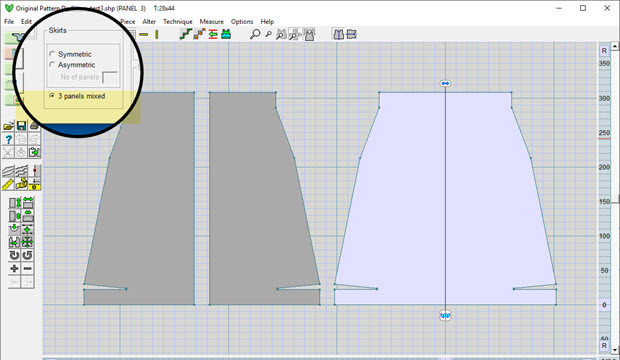Click the red dot on vertical line icon

pos(35,171)
